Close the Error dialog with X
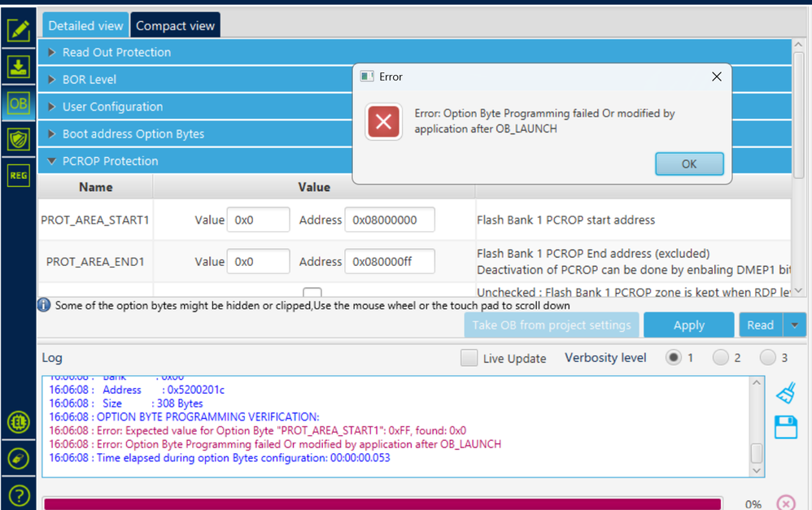 717,76
